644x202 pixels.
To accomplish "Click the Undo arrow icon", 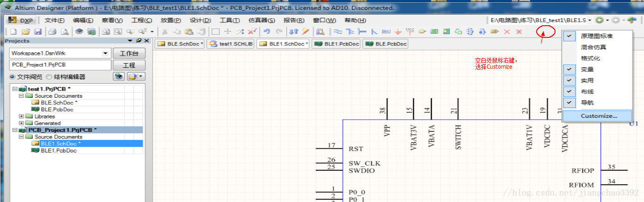I will (267, 32).
